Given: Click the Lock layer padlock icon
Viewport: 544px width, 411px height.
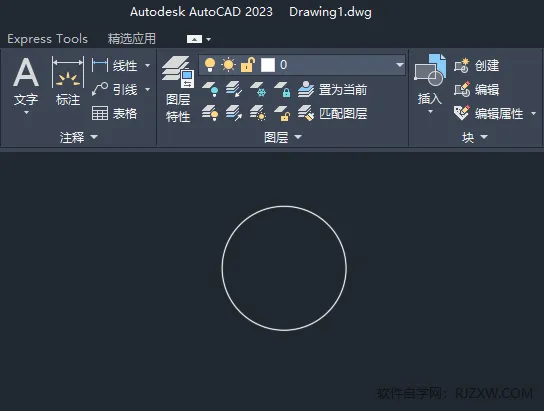Looking at the screenshot, I should 282,89.
